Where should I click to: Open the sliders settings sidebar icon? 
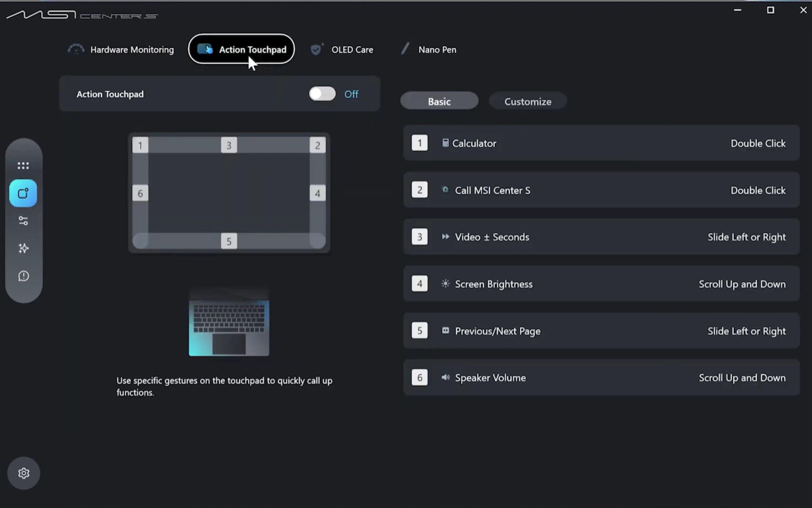click(x=23, y=221)
